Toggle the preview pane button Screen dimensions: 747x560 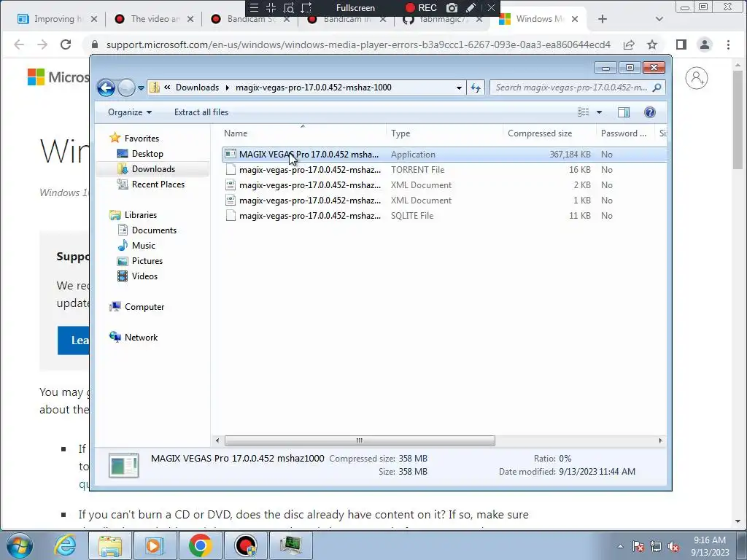[624, 112]
